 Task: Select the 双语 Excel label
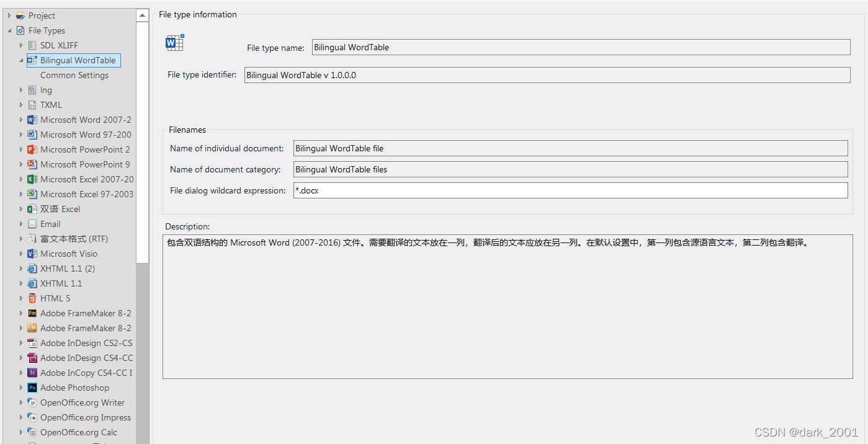[60, 209]
